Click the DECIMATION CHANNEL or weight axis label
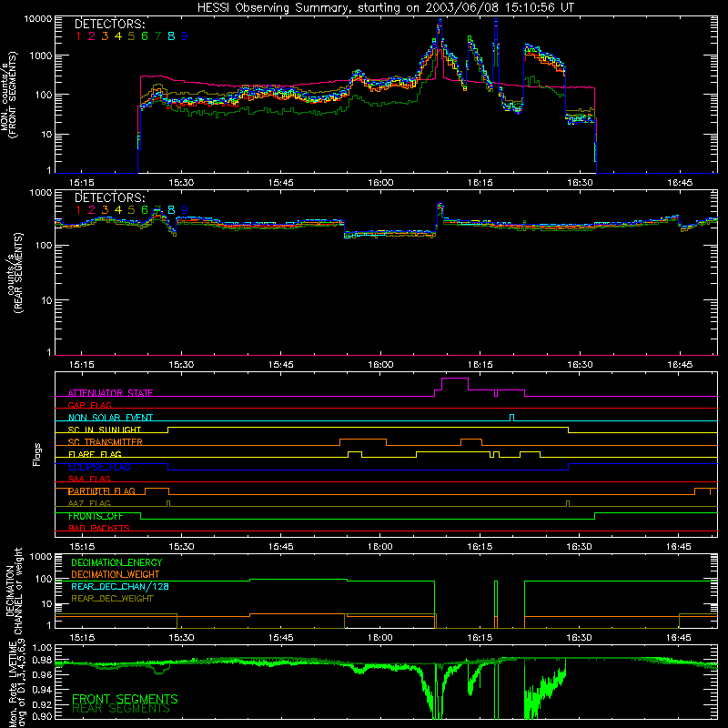728x728 pixels. (14, 591)
